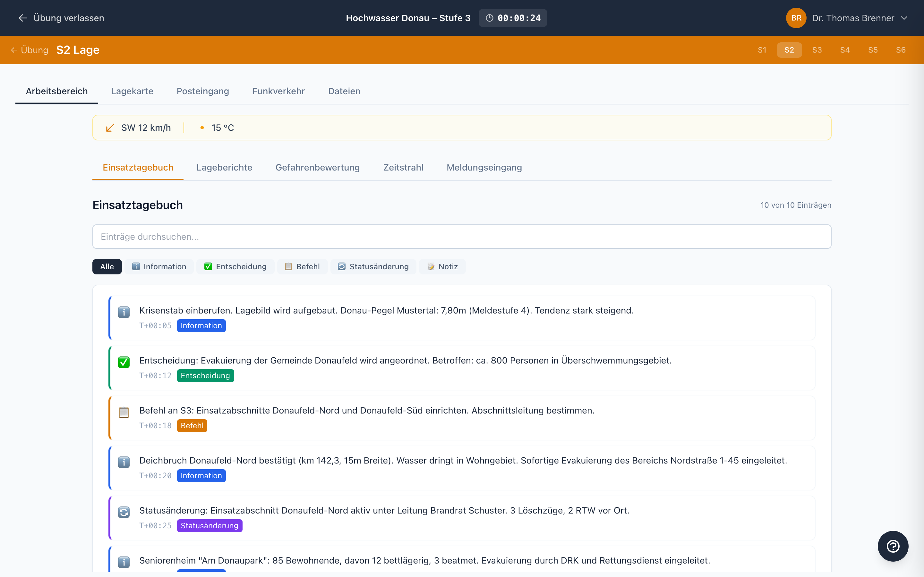Toggle the Entscheidung filter chip
The image size is (924, 577).
click(x=235, y=266)
